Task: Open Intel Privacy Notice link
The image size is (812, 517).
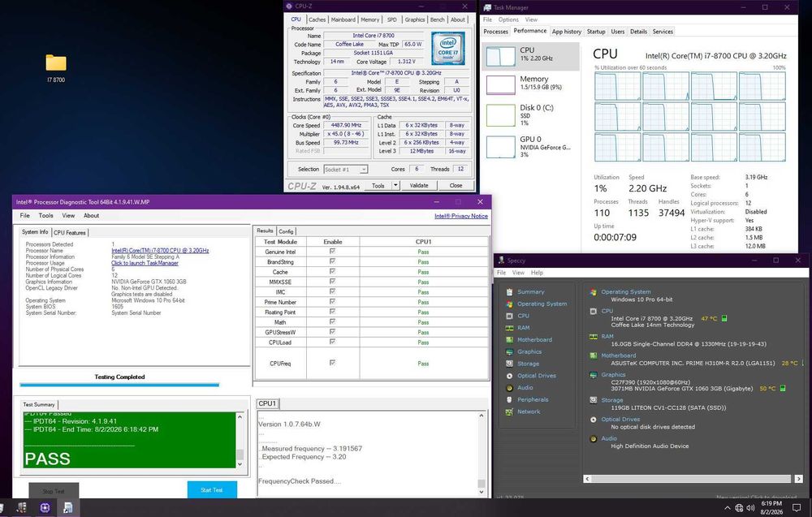Action: click(x=461, y=216)
